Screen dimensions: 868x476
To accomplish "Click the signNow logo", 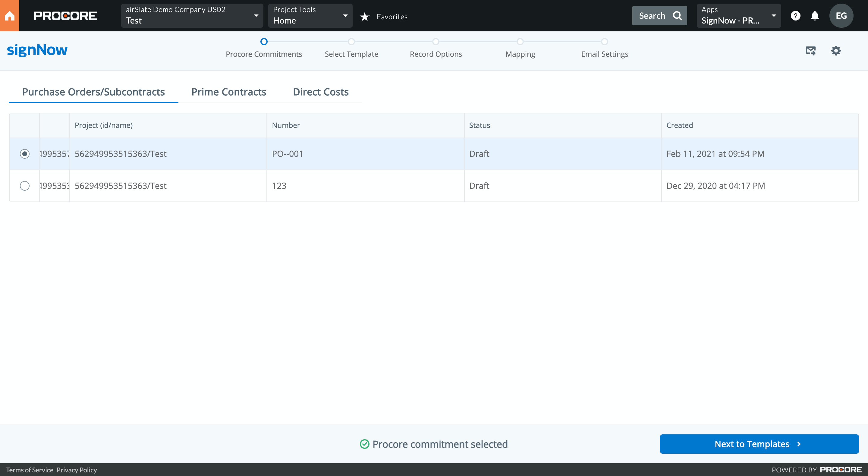I will coord(37,50).
